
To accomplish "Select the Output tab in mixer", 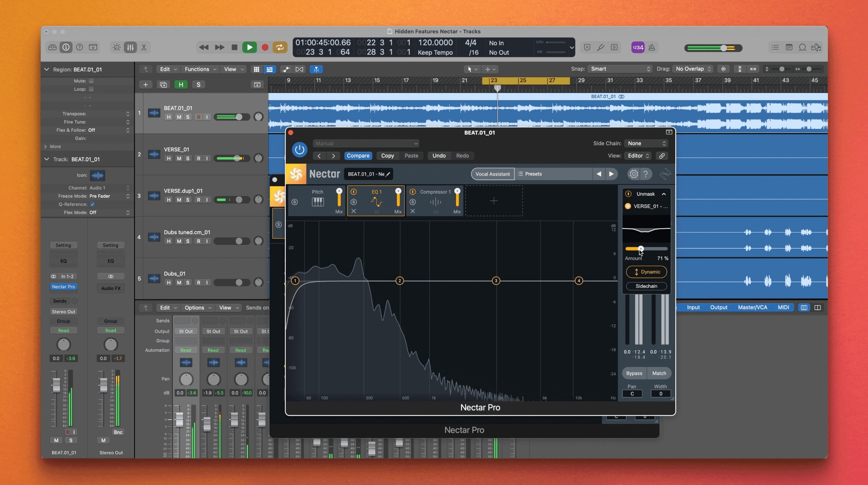I will pos(719,307).
